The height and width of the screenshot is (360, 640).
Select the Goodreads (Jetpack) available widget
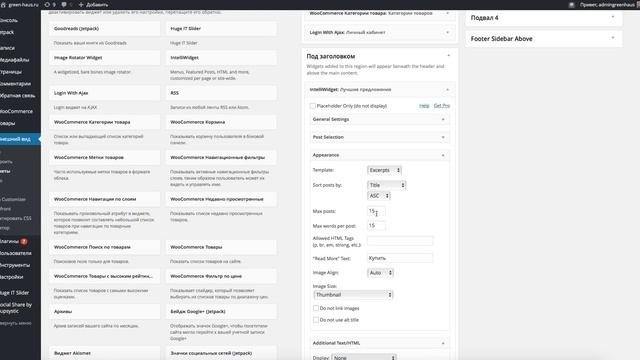104,29
